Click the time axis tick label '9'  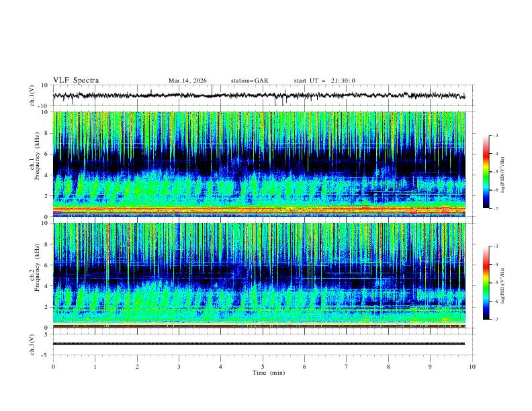(430, 367)
